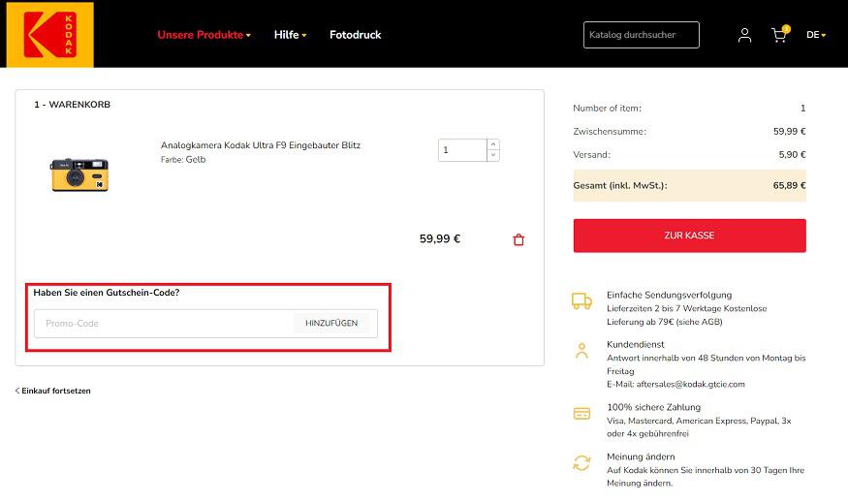Viewport: 848px width, 504px height.
Task: Click the Einfache Sendungsverfolgung heading
Action: pos(669,295)
